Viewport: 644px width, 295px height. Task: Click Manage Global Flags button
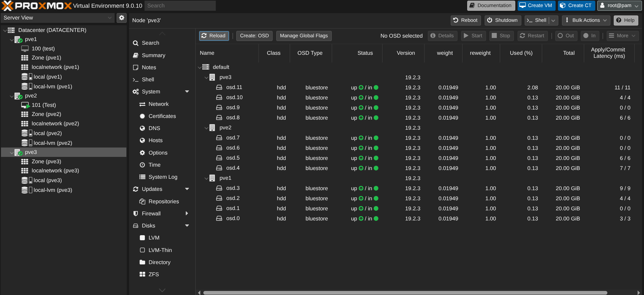(x=304, y=36)
